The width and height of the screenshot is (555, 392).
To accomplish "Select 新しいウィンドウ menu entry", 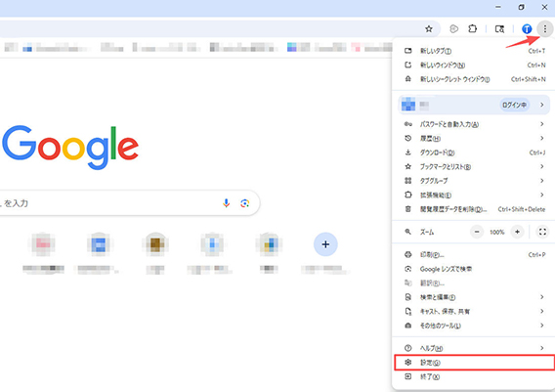I will (473, 65).
